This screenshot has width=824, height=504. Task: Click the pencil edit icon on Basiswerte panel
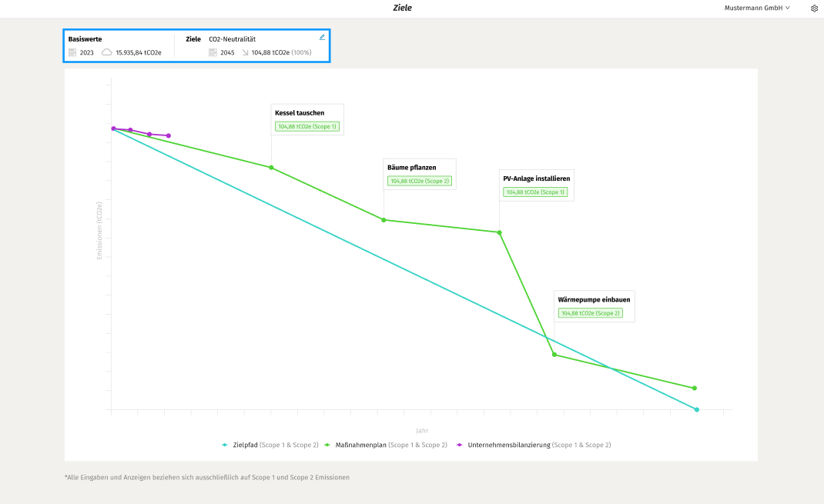pos(321,37)
